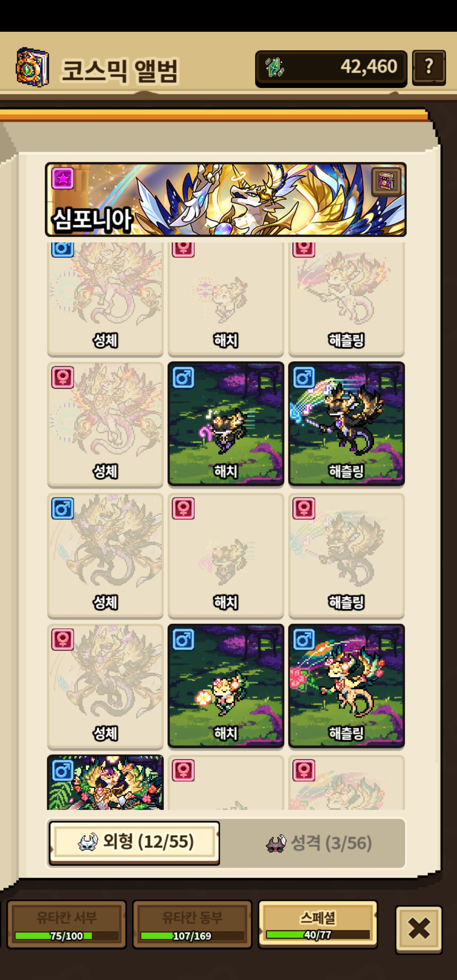
Task: Open the black male 해츨링 card
Action: click(346, 423)
